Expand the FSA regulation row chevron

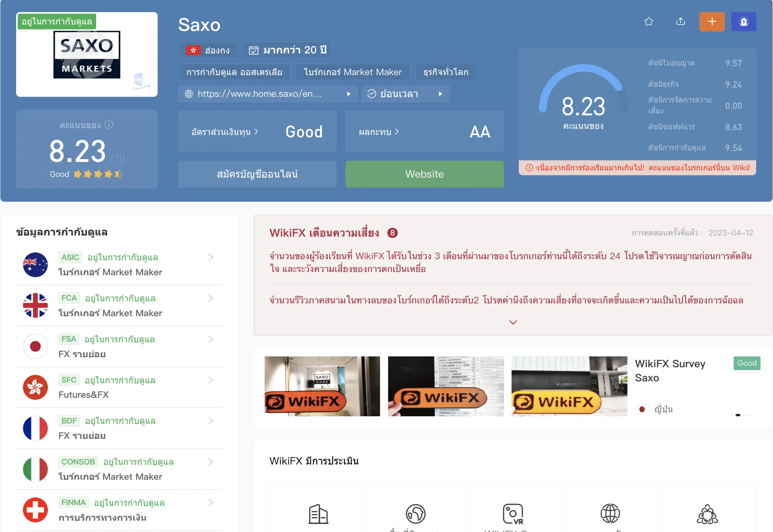[210, 339]
